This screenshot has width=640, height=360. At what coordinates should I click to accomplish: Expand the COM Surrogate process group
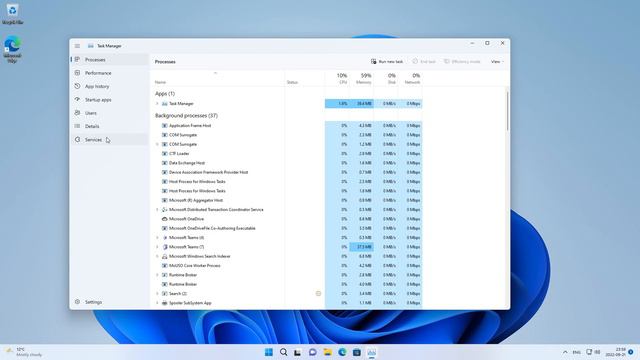pos(157,144)
